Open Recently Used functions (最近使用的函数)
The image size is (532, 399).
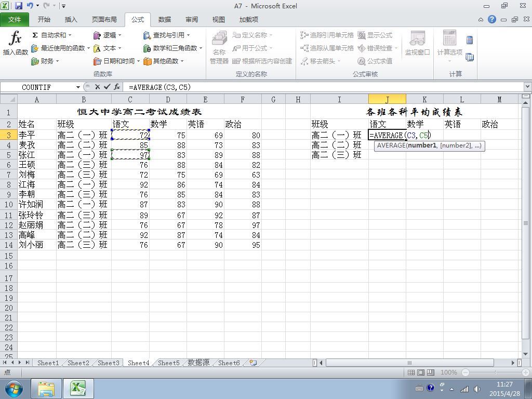60,48
